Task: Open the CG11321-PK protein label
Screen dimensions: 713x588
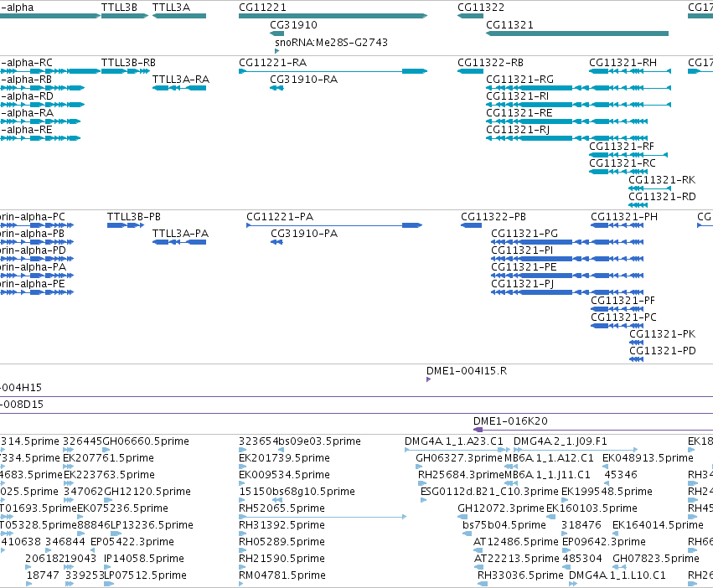Action: [663, 334]
